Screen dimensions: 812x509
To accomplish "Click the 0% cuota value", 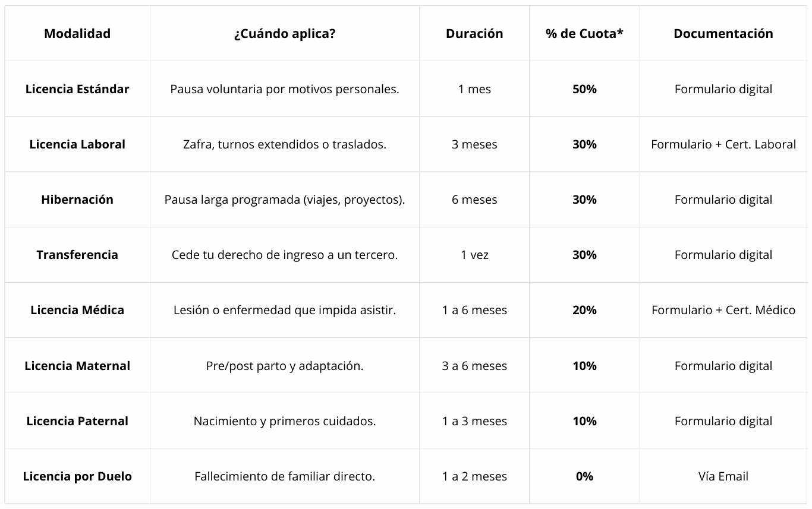I will (x=584, y=476).
